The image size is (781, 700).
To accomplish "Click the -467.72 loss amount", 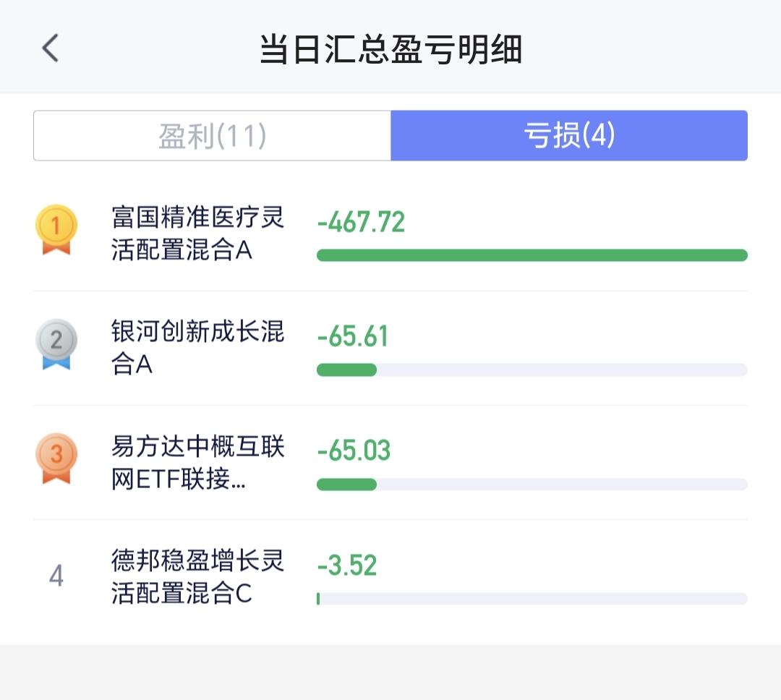I will [361, 222].
